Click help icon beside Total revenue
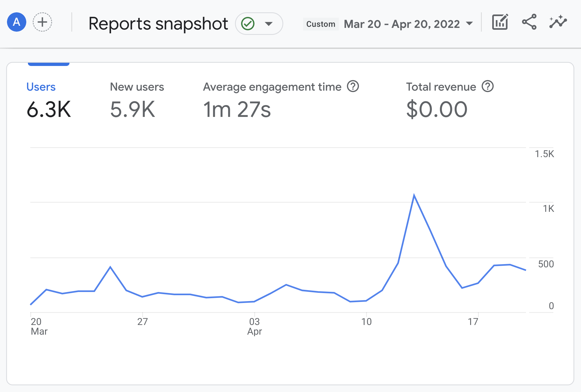581x392 pixels. click(488, 87)
